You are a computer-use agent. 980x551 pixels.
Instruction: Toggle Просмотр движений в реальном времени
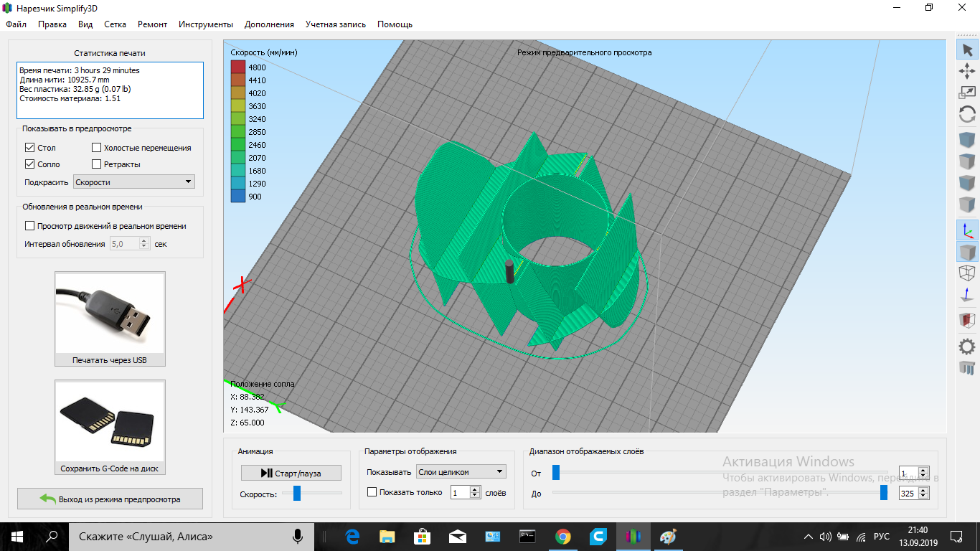pos(30,226)
